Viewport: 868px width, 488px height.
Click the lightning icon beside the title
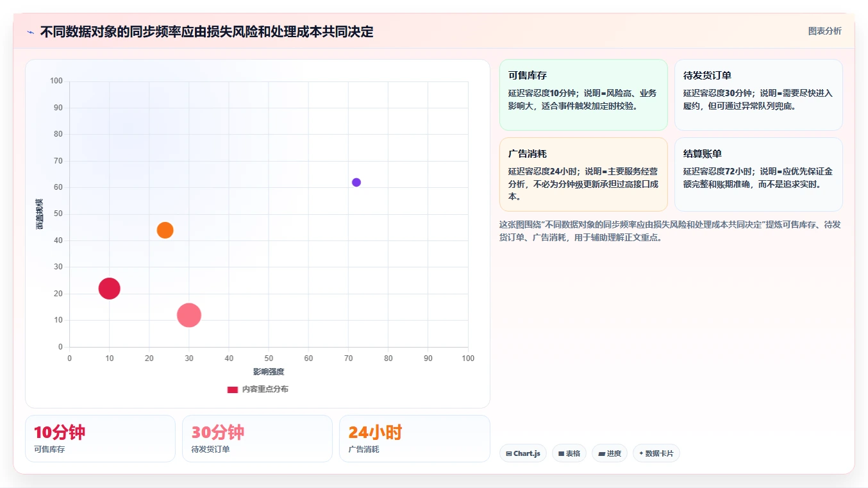coord(30,32)
